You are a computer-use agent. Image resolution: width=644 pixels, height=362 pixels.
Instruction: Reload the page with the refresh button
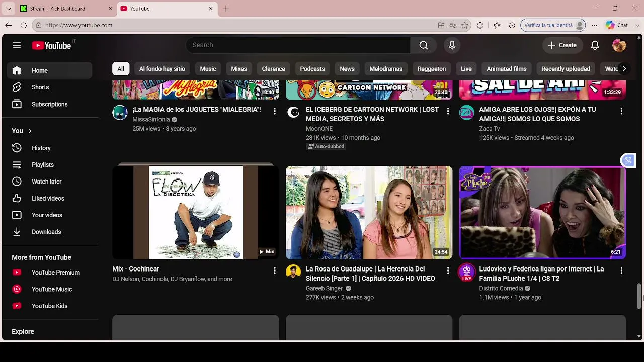[x=24, y=25]
